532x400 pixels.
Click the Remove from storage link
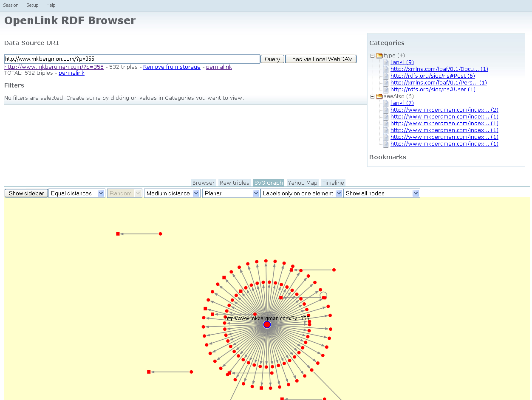(x=172, y=67)
